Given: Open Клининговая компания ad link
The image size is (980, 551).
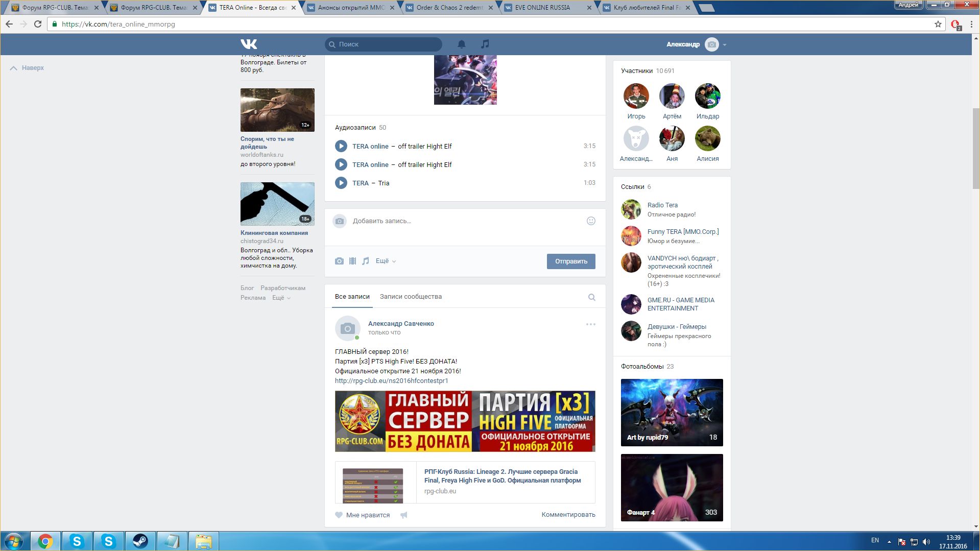Looking at the screenshot, I should tap(274, 233).
